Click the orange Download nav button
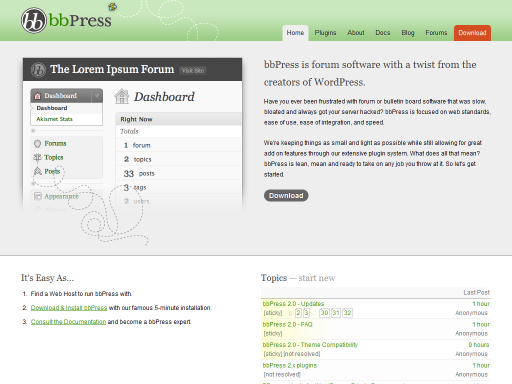The height and width of the screenshot is (384, 512). [x=472, y=33]
